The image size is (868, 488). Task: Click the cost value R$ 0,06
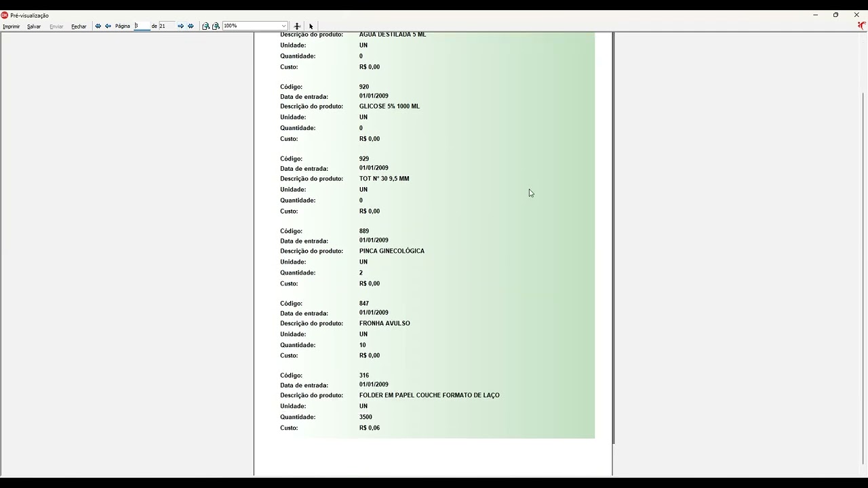[x=370, y=428]
